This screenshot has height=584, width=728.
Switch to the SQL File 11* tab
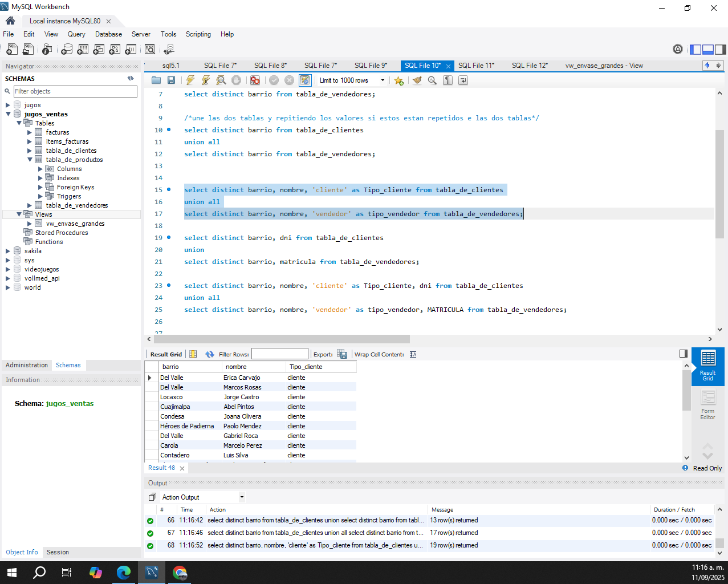[476, 66]
